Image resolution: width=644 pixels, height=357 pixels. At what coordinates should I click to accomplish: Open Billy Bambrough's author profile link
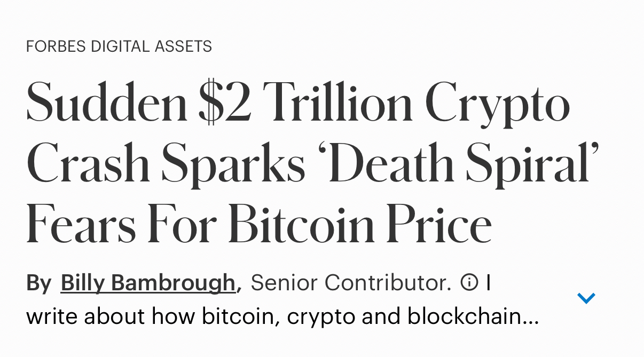(x=148, y=283)
